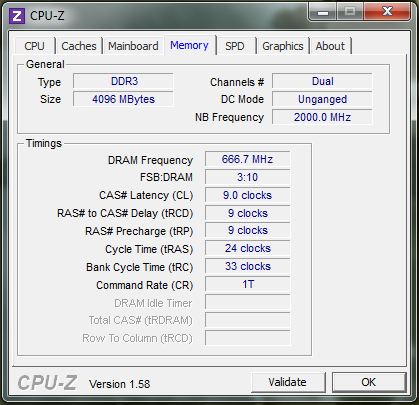Click the tRAS value 24 clocks
This screenshot has width=419, height=405.
(247, 249)
